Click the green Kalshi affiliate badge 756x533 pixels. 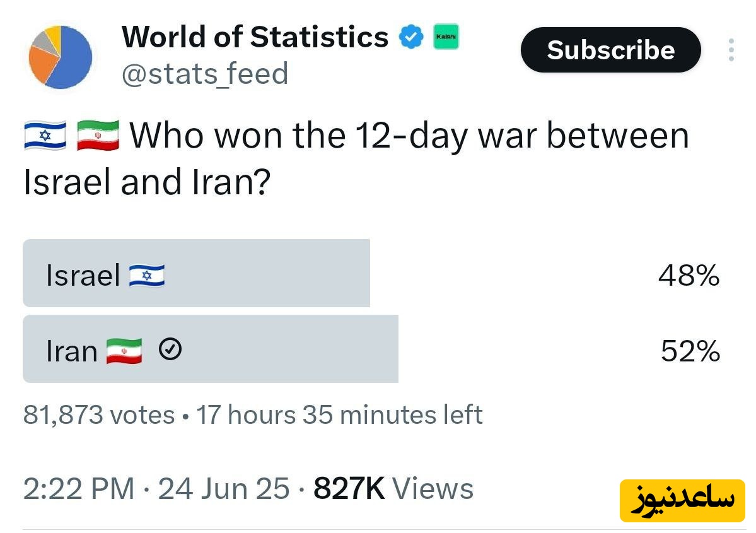[446, 37]
